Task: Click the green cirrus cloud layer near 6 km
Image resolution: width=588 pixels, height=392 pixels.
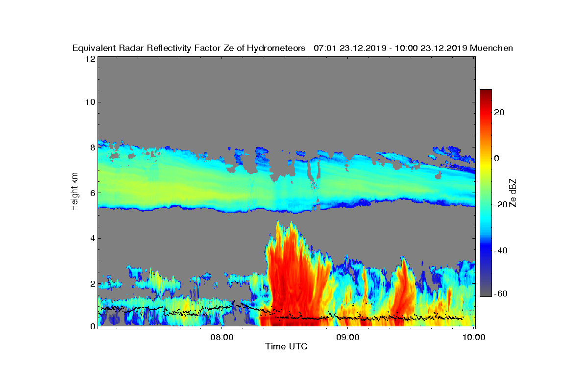Action: tap(186, 189)
